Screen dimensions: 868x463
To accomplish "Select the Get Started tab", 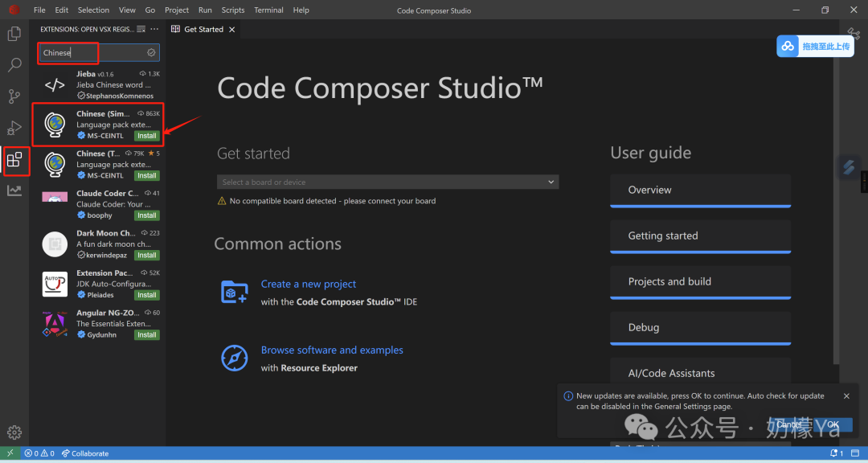I will pyautogui.click(x=203, y=30).
